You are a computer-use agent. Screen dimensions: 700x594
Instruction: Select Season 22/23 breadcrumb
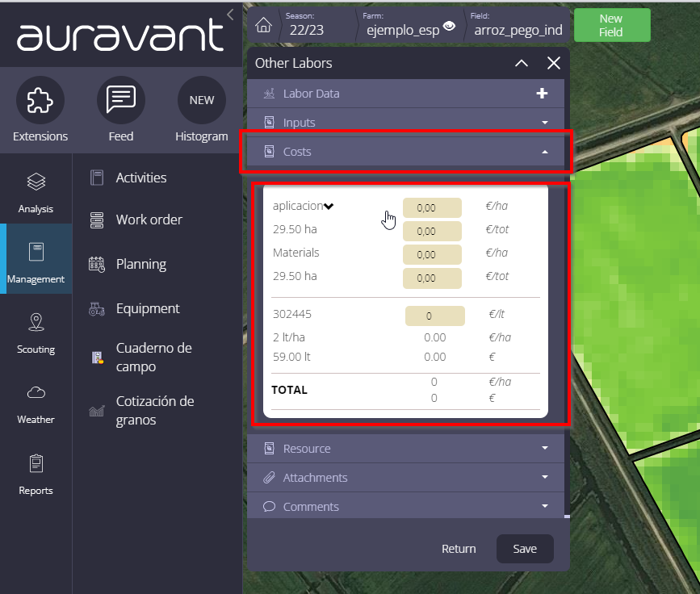tap(306, 24)
